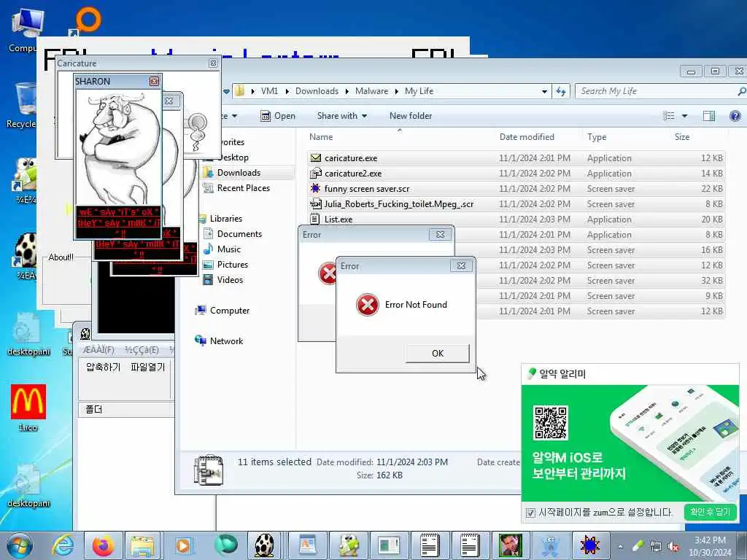The image size is (747, 560).
Task: Click the muted volume tray icon
Action: click(673, 547)
